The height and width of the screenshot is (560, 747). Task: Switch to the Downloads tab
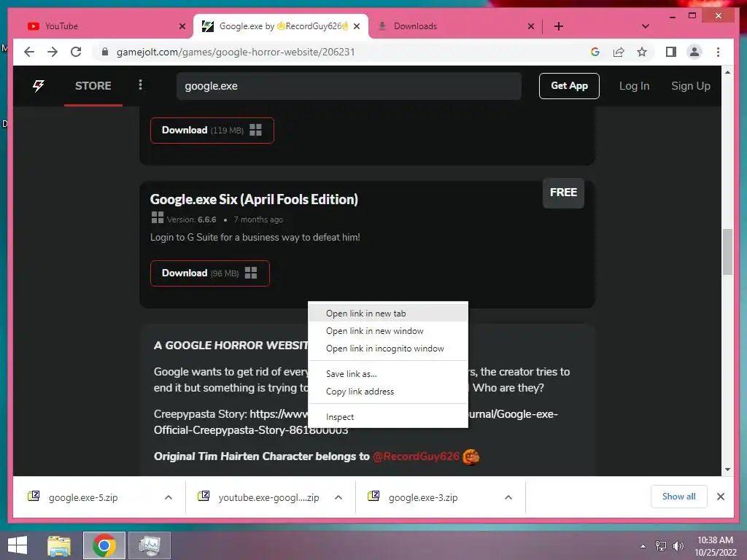tap(457, 26)
